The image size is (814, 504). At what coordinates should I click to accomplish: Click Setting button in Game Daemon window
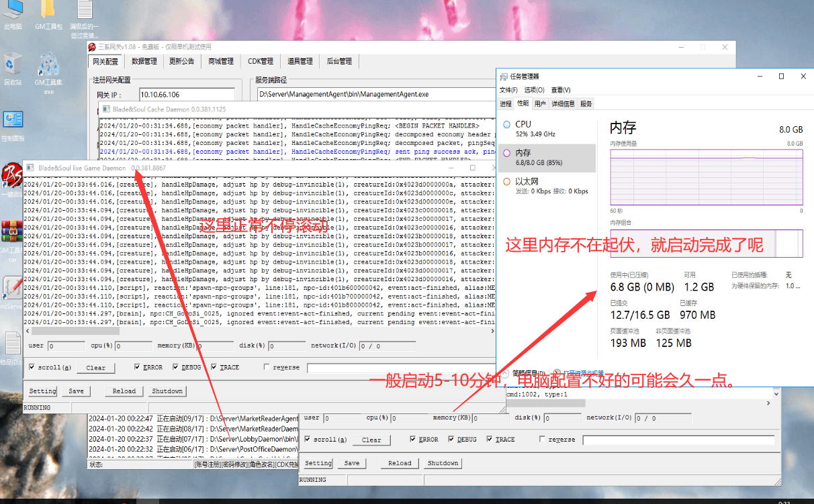pos(42,391)
